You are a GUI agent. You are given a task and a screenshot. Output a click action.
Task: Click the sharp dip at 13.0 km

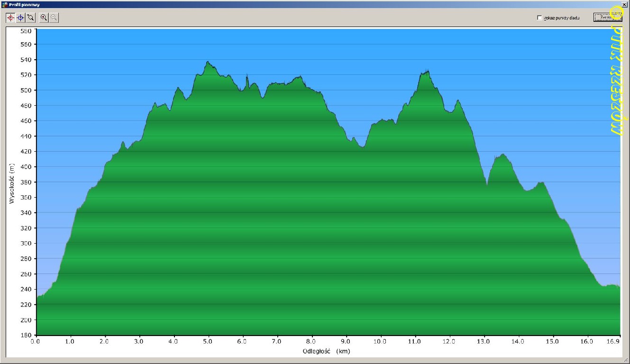(487, 184)
